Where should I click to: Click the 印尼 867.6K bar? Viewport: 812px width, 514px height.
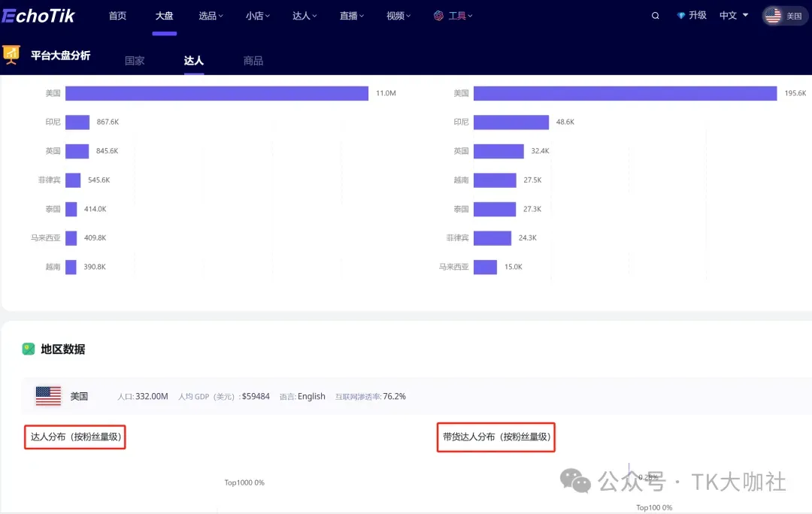[x=77, y=122]
